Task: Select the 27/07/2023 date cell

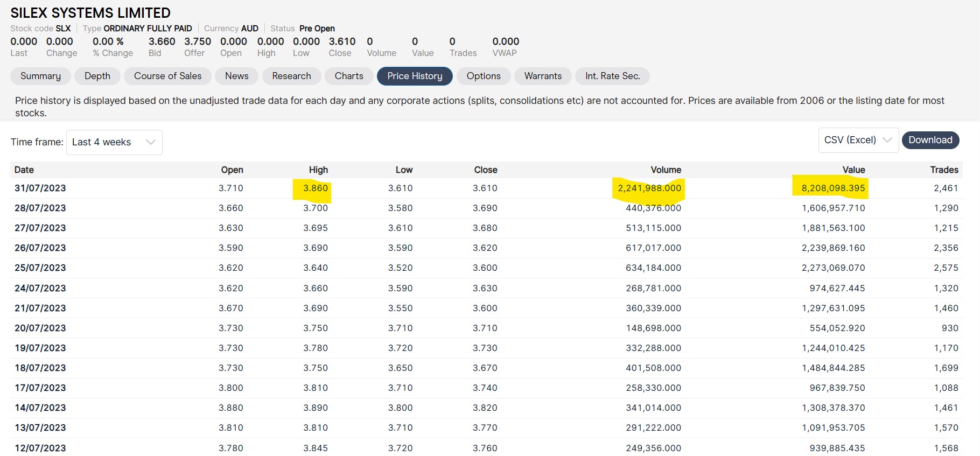Action: click(40, 228)
